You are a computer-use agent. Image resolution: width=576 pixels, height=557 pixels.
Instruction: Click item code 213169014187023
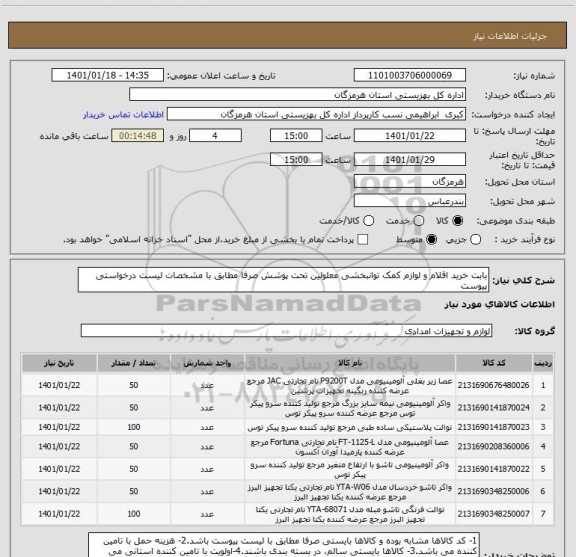[493, 427]
